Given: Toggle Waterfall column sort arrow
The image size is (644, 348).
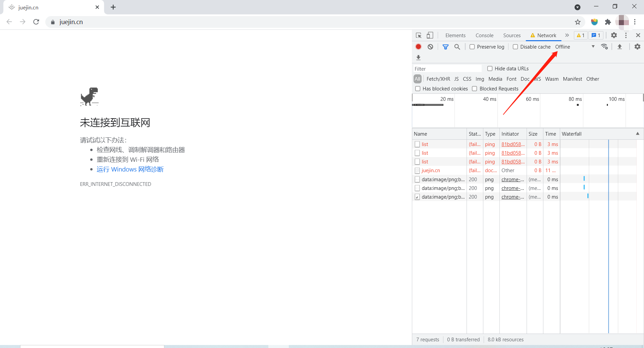Looking at the screenshot, I should coord(637,134).
